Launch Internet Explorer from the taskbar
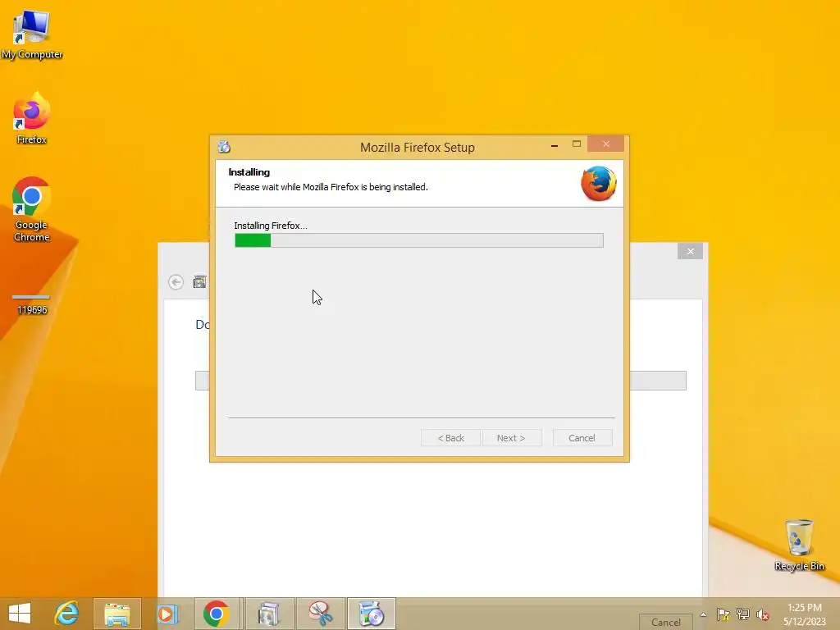The height and width of the screenshot is (630, 840). click(66, 614)
